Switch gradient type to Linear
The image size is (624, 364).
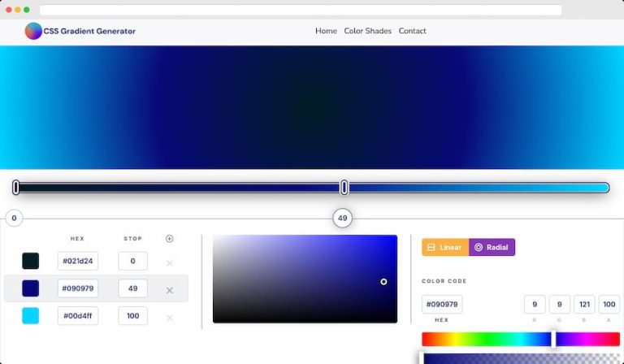click(x=445, y=247)
